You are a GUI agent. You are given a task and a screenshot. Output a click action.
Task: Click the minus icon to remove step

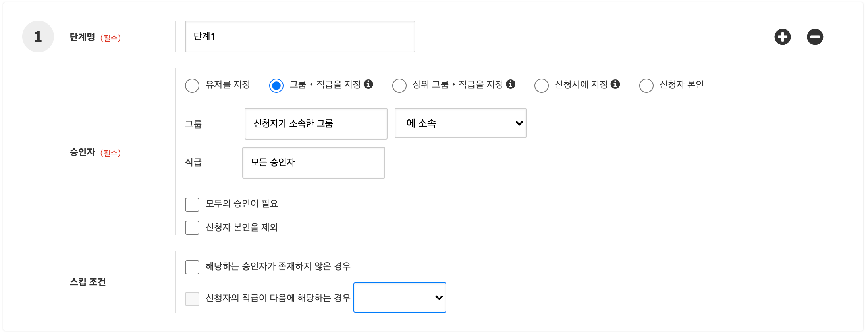pos(815,37)
